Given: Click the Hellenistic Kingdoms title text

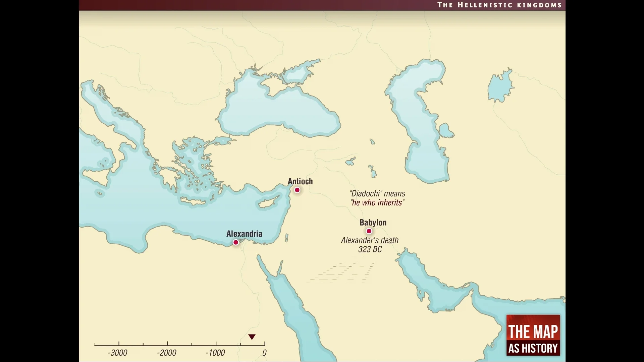Looking at the screenshot, I should [x=499, y=5].
